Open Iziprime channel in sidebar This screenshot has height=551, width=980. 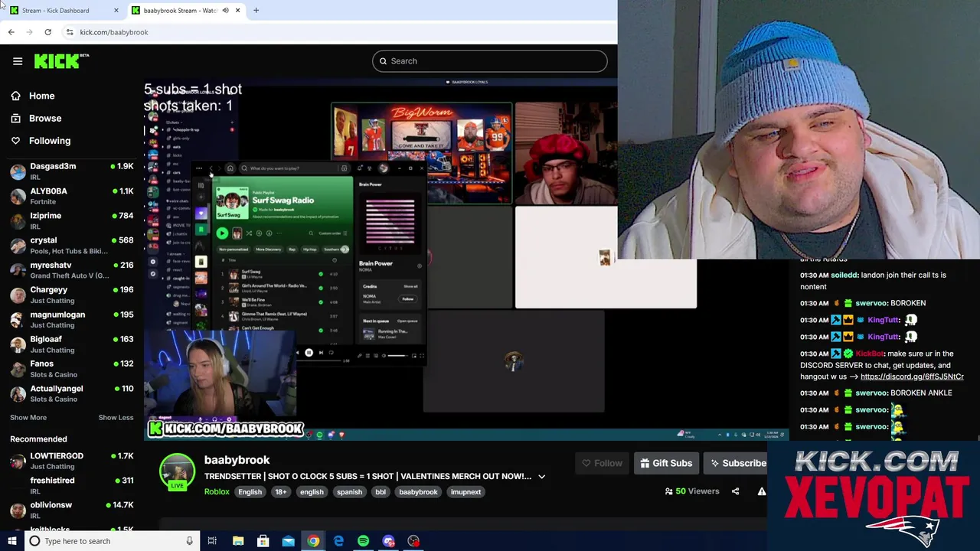[x=72, y=220]
